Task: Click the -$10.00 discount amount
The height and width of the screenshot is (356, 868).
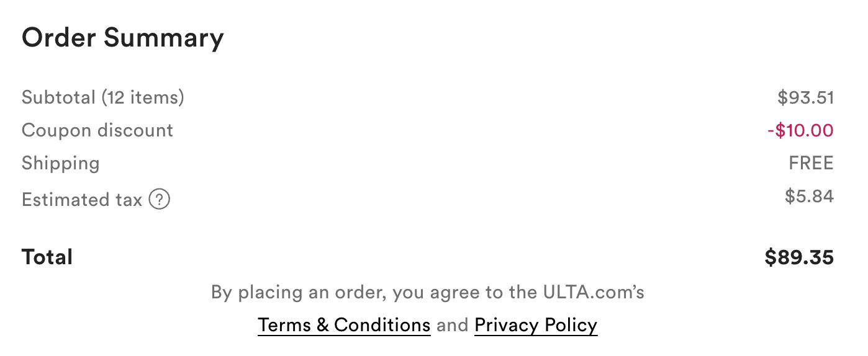Action: point(800,130)
